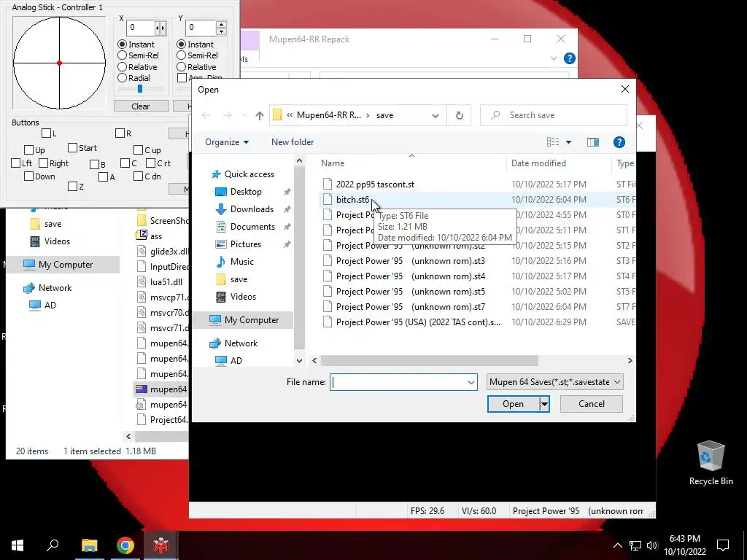Select Downloads in Open dialog sidebar
The width and height of the screenshot is (747, 560).
coord(252,209)
